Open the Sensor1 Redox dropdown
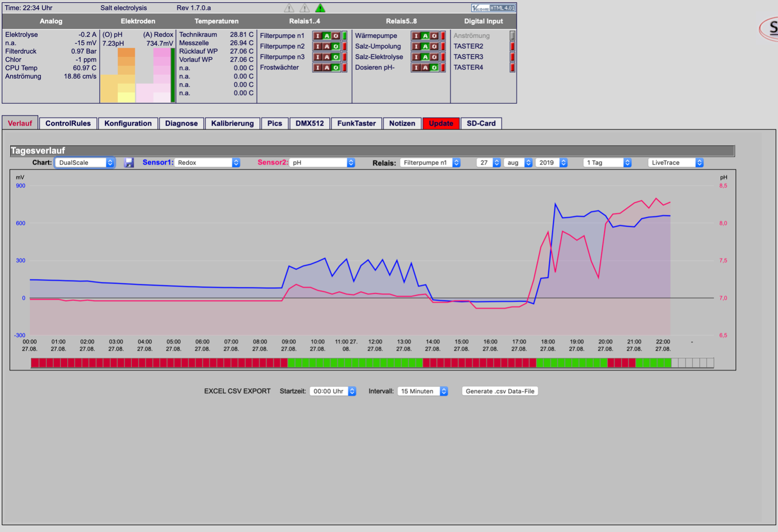This screenshot has height=532, width=778. pyautogui.click(x=208, y=162)
